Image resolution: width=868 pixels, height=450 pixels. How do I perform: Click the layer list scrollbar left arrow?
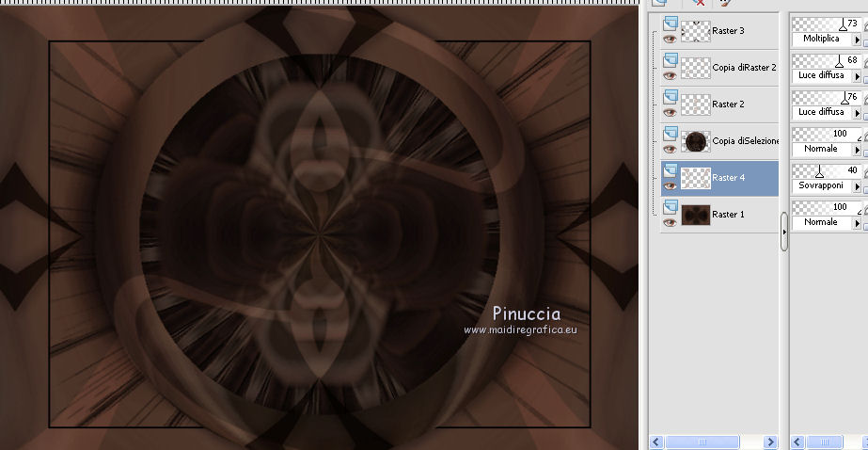[x=656, y=442]
